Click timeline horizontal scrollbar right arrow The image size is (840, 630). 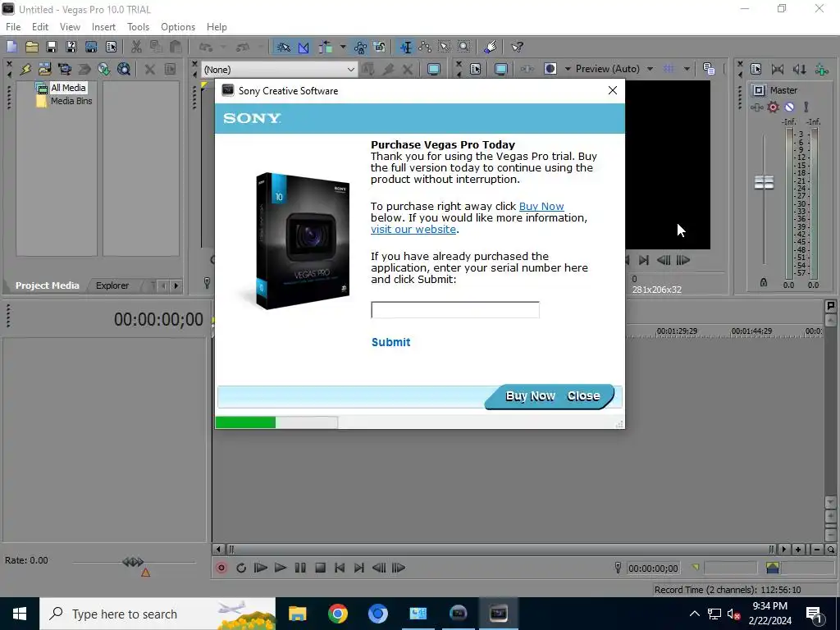[784, 549]
